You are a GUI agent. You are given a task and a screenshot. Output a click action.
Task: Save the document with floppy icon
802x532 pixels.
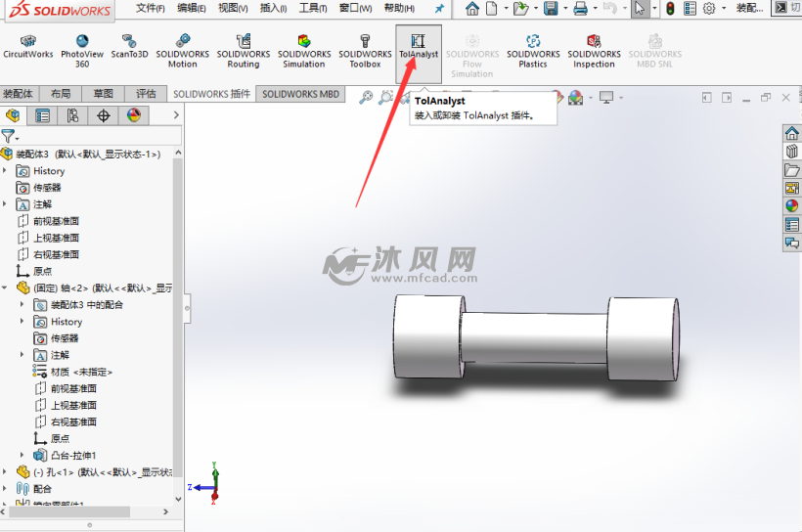click(x=551, y=8)
